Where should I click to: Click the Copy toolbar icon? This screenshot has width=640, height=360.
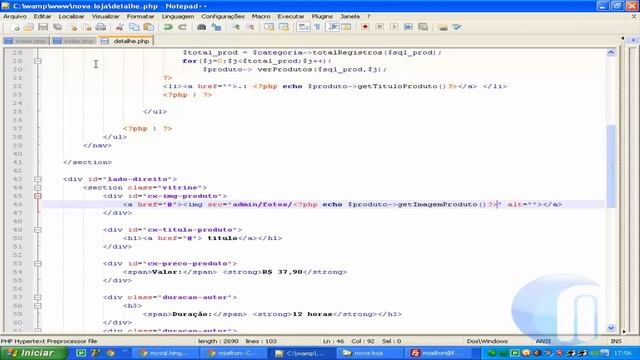click(x=134, y=27)
